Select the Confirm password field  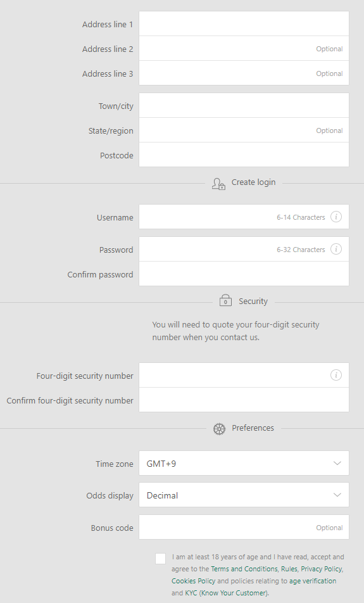[244, 274]
